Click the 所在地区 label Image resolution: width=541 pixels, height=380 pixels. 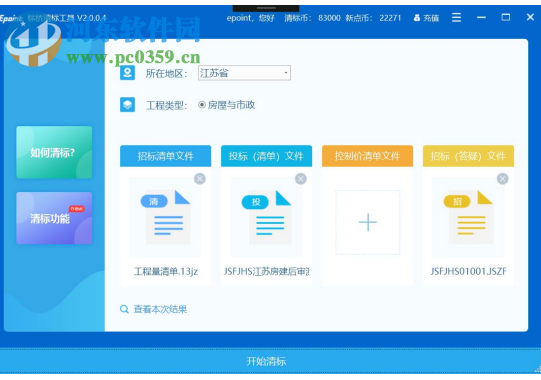click(166, 73)
